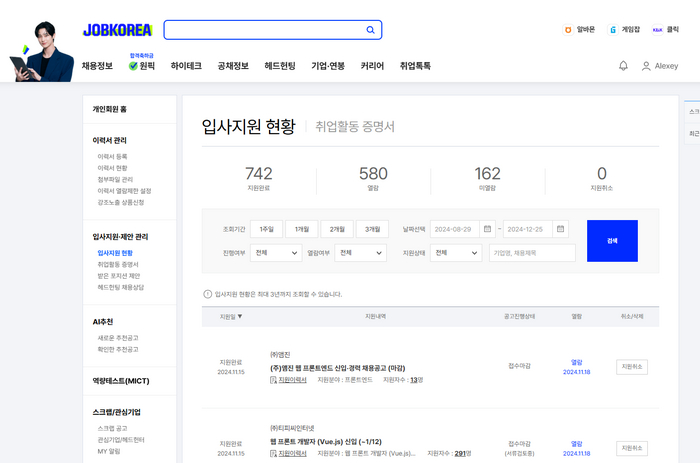Click the JOBKOREA logo
The width and height of the screenshot is (700, 463).
pyautogui.click(x=119, y=30)
